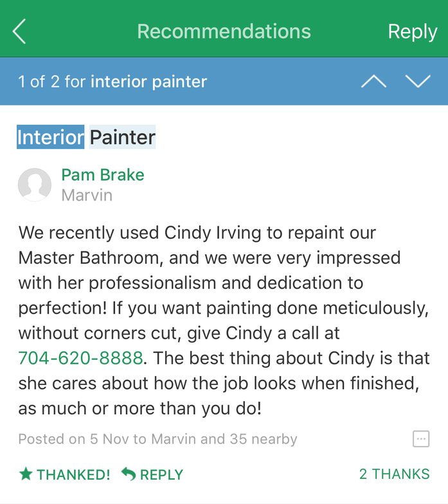Click the 'Posted on 5 Nov' line
The image size is (448, 504).
[x=157, y=439]
